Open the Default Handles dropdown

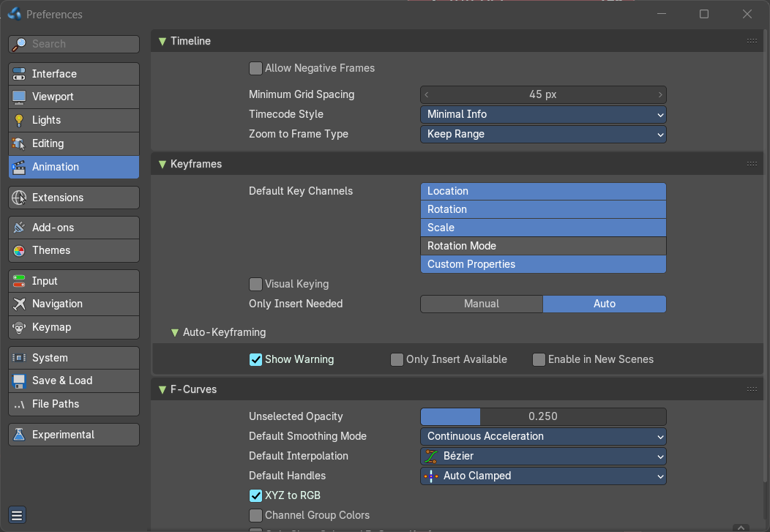pyautogui.click(x=543, y=476)
